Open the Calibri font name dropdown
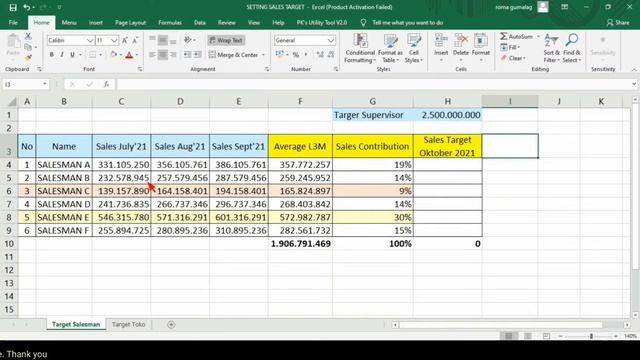This screenshot has width=640, height=360. (x=90, y=40)
